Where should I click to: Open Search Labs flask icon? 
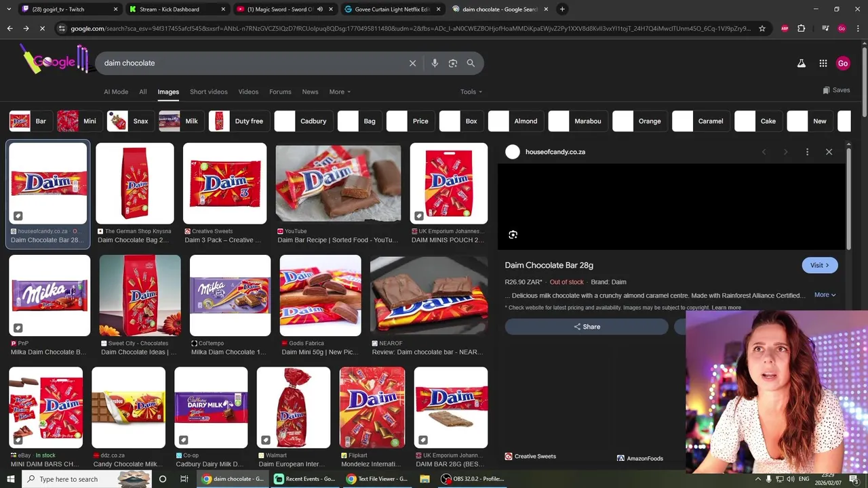tap(801, 63)
